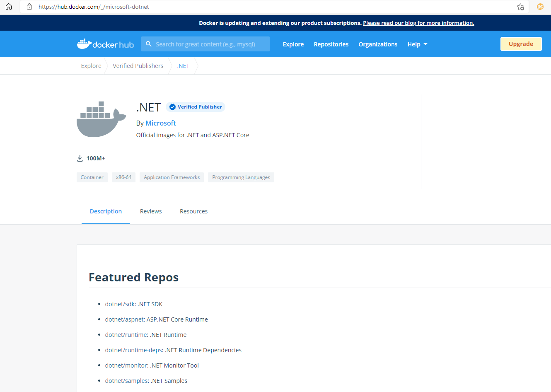
Task: Click the Docker Hub whale logo
Action: tap(105, 44)
